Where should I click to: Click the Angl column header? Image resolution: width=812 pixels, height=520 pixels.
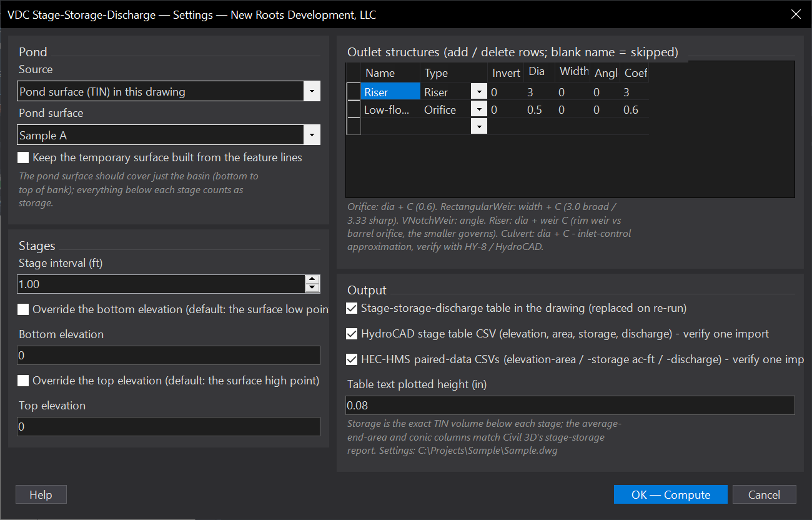coord(606,72)
